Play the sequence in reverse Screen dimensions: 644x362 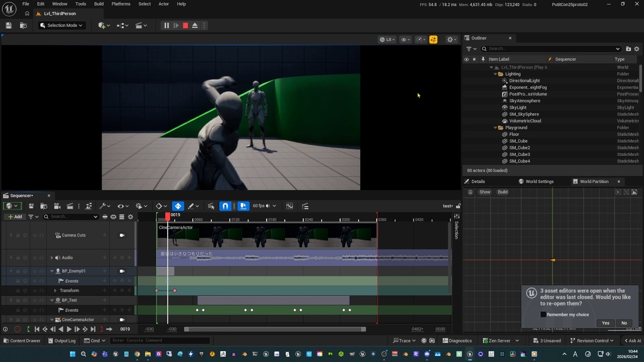(61, 329)
